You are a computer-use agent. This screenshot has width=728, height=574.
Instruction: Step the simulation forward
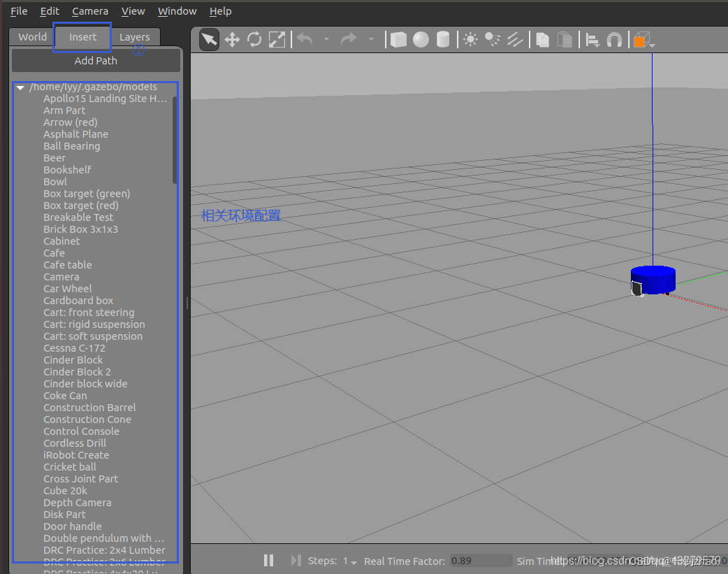pyautogui.click(x=296, y=560)
